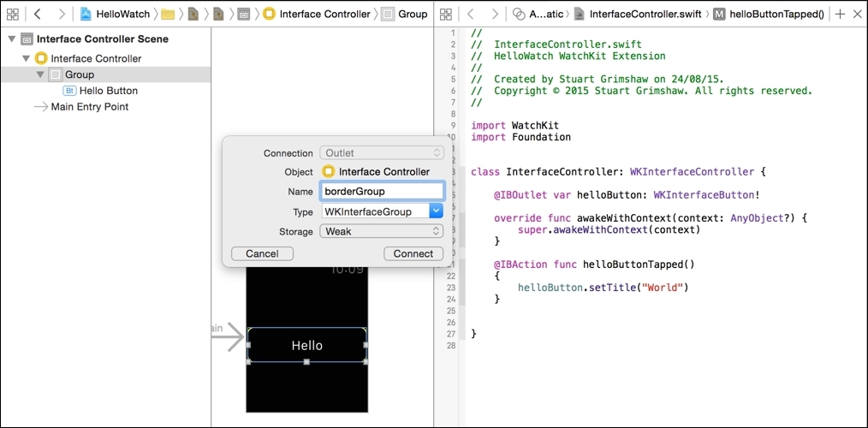Collapse the Interface Controller outline item
This screenshot has height=428, width=868.
click(27, 58)
